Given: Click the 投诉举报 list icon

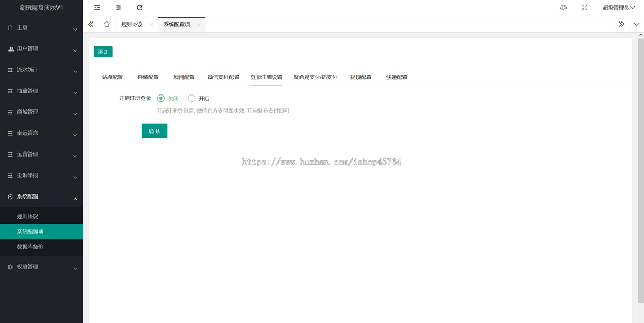Looking at the screenshot, I should coord(10,175).
